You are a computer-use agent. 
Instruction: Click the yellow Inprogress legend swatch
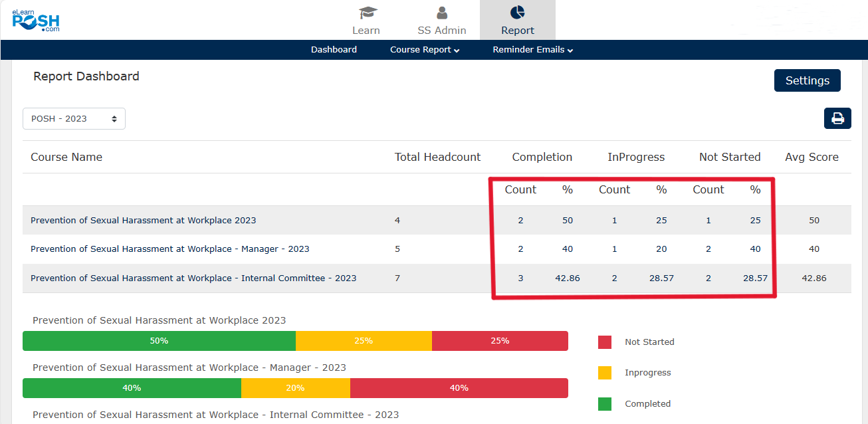[605, 373]
